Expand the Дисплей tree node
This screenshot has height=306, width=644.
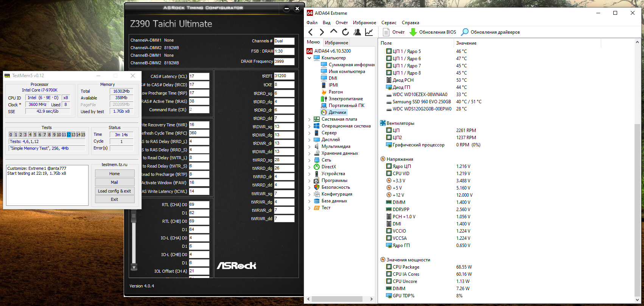(310, 140)
